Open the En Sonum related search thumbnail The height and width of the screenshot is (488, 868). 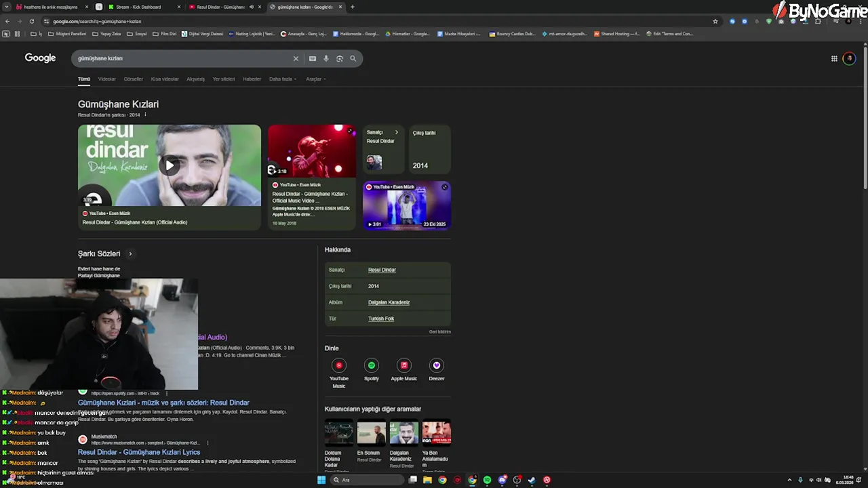(371, 432)
